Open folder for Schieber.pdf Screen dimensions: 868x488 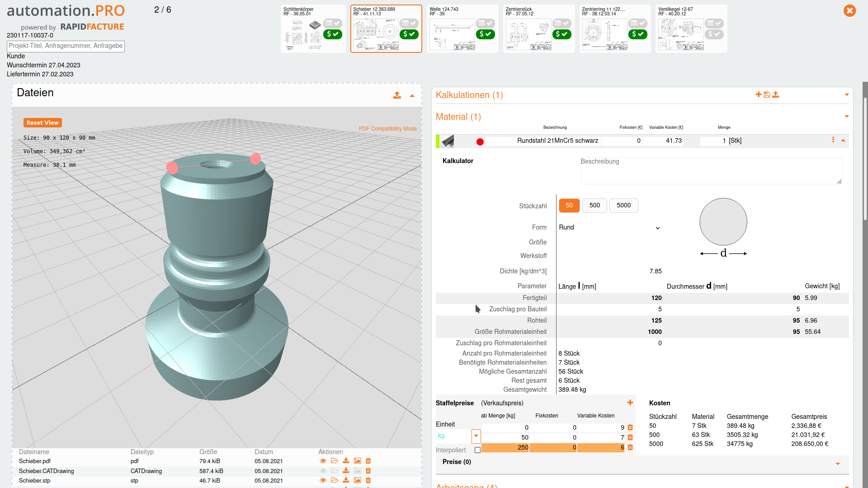click(x=335, y=461)
